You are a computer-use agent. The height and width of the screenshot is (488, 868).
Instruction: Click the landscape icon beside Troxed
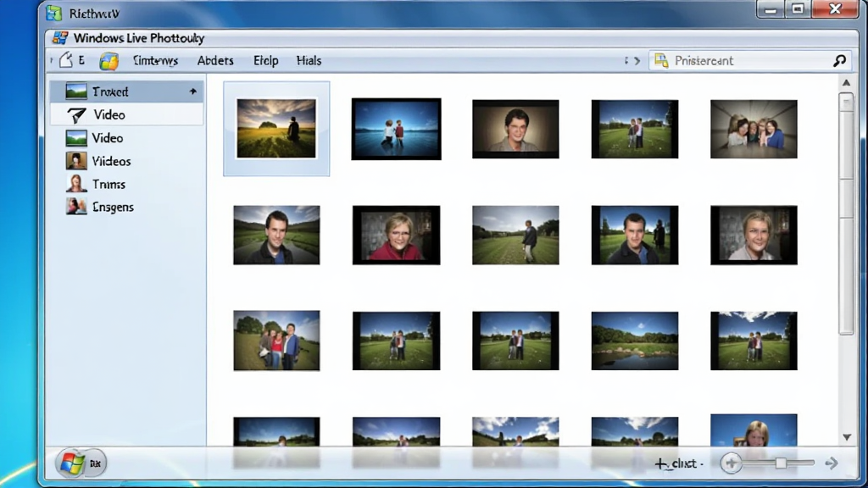[76, 91]
